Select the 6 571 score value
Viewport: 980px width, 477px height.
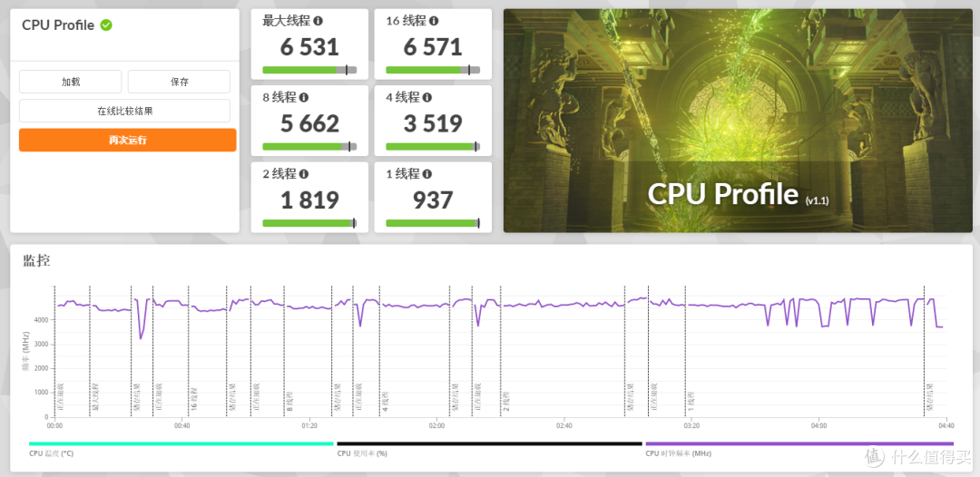tap(433, 47)
